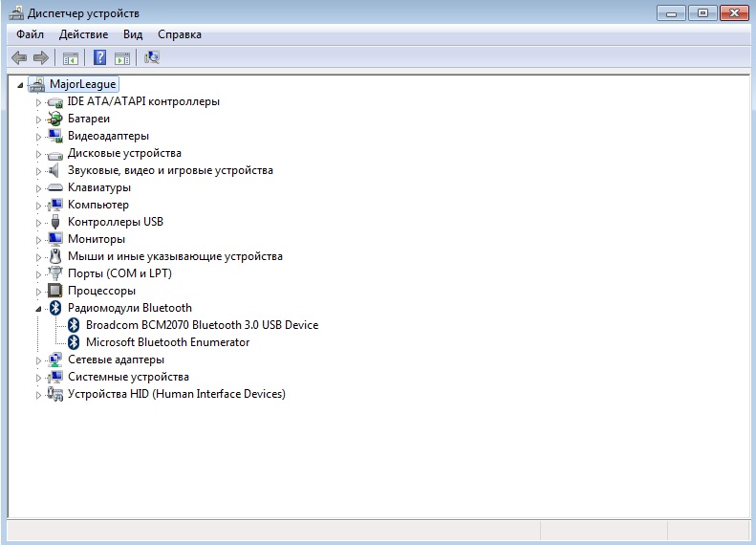Click the Forward arrow toolbar button

coord(41,58)
